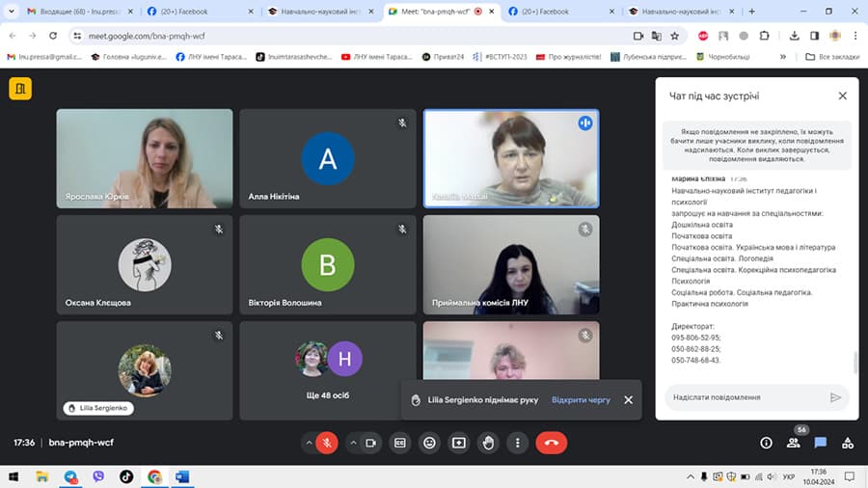Click the chat panel scrollbar

[x=855, y=363]
